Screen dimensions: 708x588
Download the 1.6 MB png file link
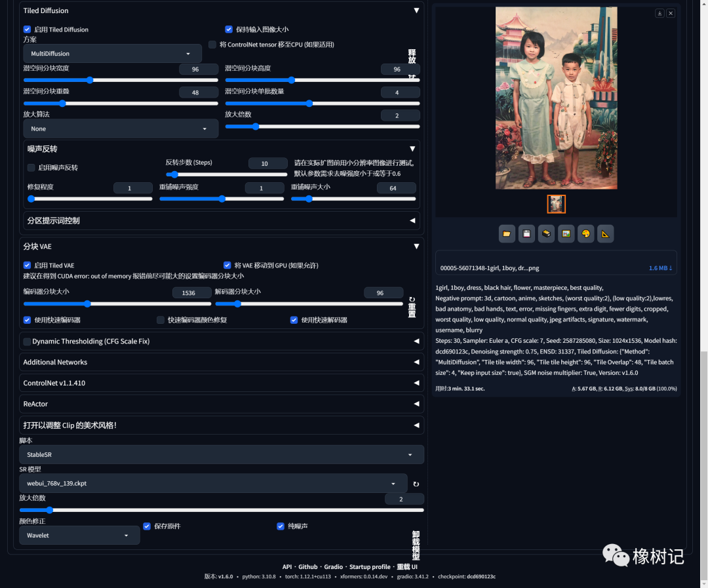pyautogui.click(x=660, y=268)
